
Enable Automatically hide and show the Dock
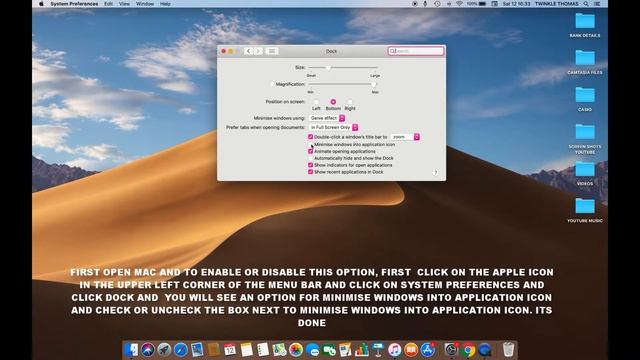[x=310, y=158]
